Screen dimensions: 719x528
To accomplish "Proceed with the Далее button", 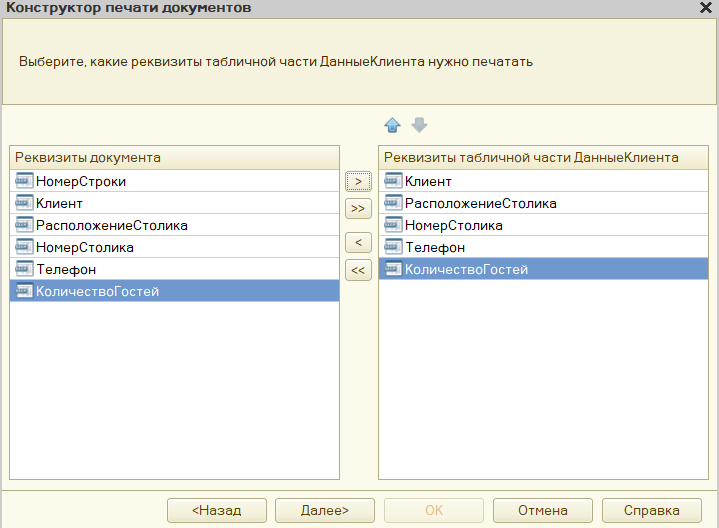I will 325,510.
